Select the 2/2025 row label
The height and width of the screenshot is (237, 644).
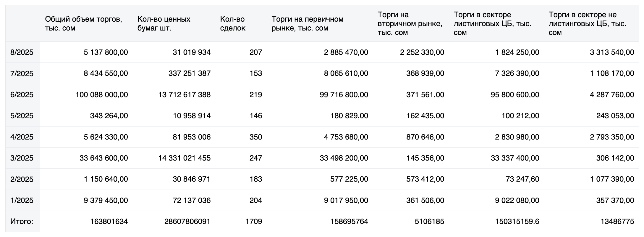point(22,179)
